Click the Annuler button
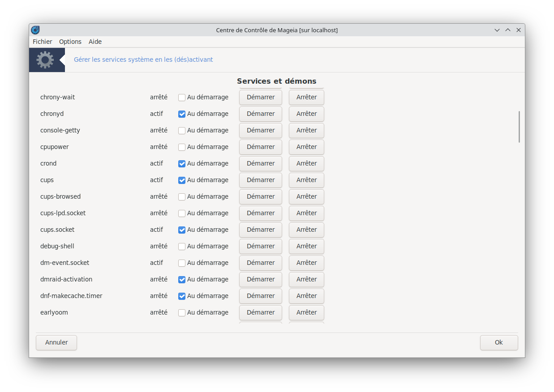 56,342
